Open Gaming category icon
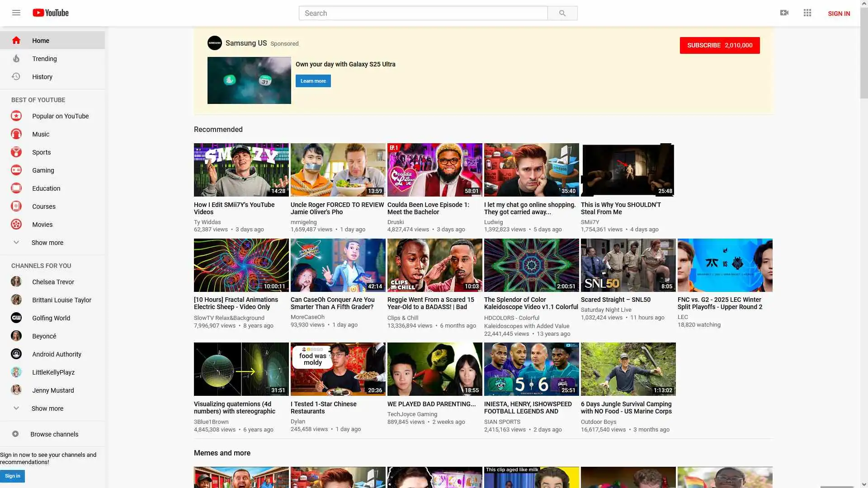 (16, 170)
